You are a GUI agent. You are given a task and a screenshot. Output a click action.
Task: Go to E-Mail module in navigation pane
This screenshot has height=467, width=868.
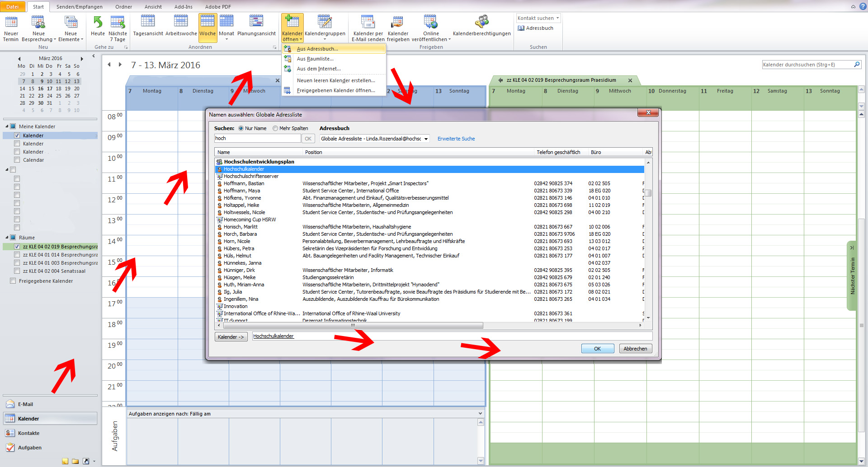coord(50,404)
